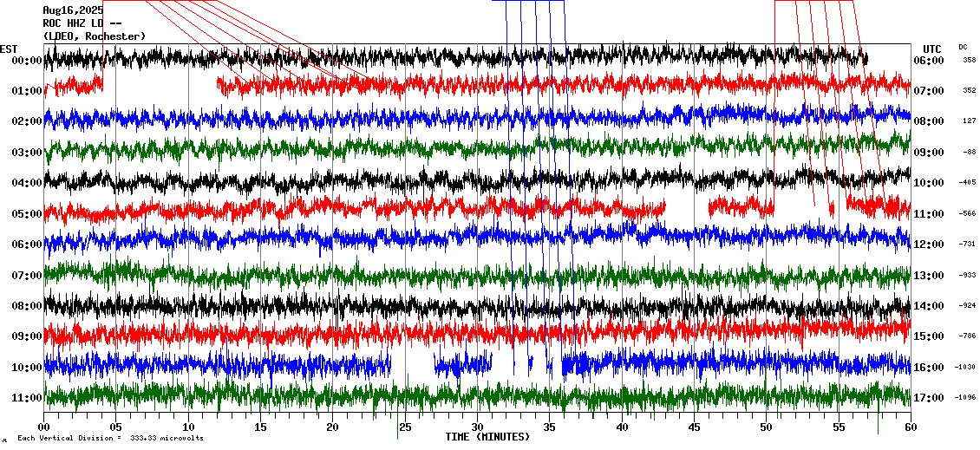Click the 07:00 UTC row label
Image resolution: width=980 pixels, height=450 pixels.
tap(928, 91)
